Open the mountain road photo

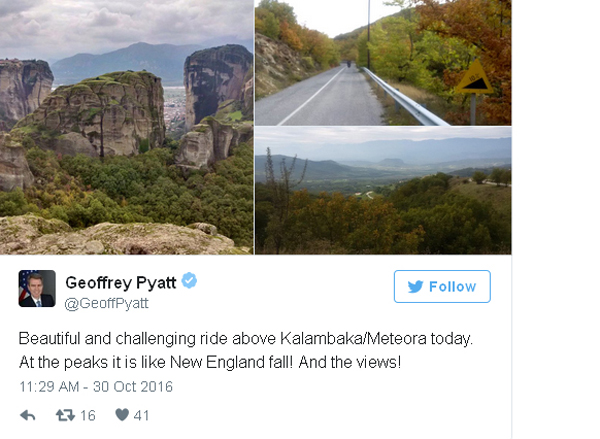[383, 62]
